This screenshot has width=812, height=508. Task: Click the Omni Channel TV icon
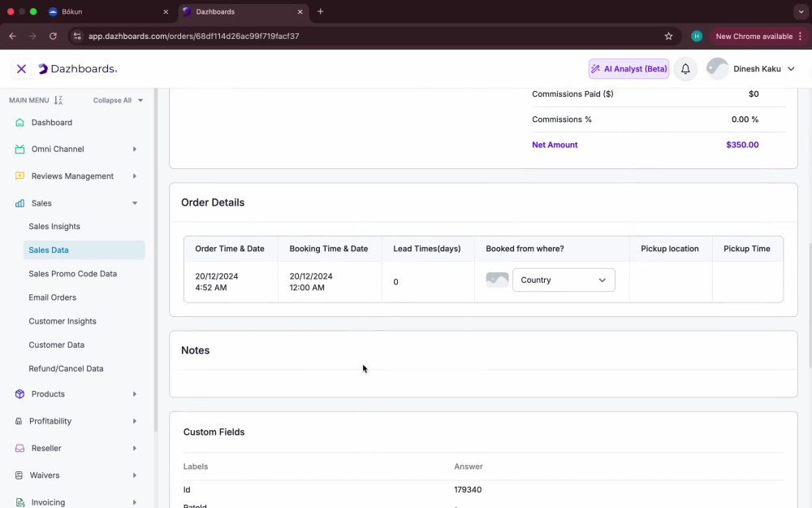point(19,150)
